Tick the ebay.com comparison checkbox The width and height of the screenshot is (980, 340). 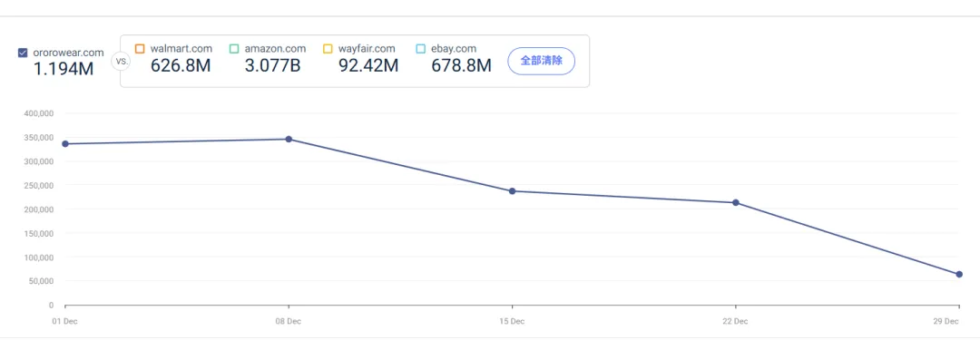coord(421,48)
